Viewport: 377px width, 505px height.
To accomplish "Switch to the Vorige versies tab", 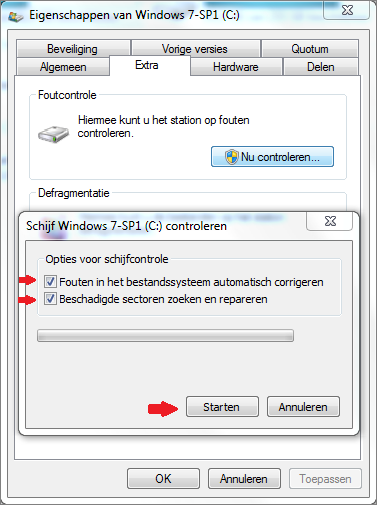I will coord(195,49).
